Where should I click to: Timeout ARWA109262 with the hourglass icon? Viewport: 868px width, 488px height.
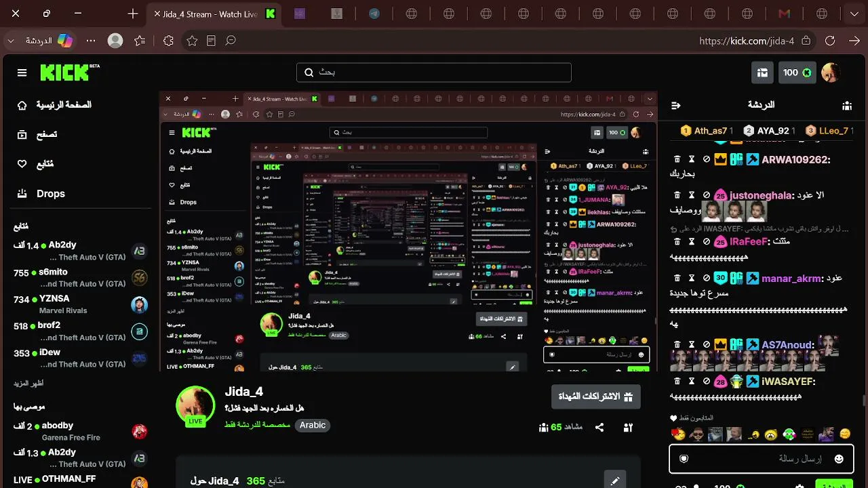click(x=692, y=160)
